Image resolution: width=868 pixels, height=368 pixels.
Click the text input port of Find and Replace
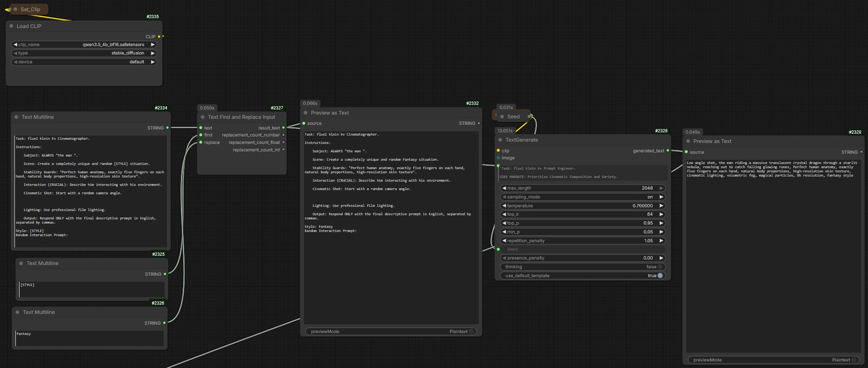[201, 128]
